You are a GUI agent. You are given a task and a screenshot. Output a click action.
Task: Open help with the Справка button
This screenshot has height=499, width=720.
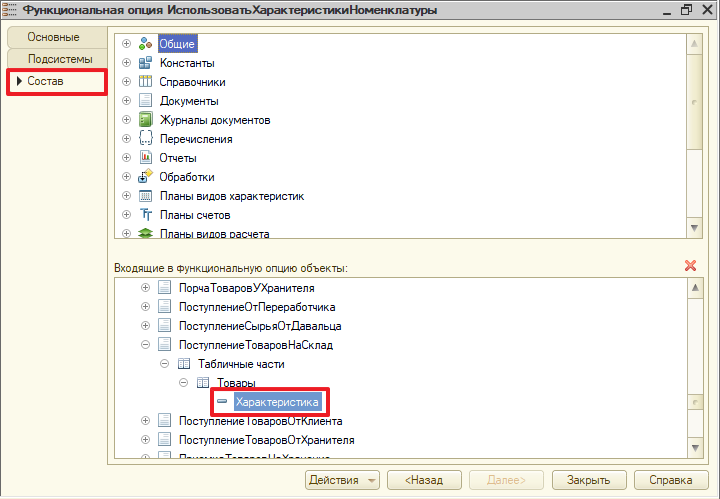click(x=670, y=480)
